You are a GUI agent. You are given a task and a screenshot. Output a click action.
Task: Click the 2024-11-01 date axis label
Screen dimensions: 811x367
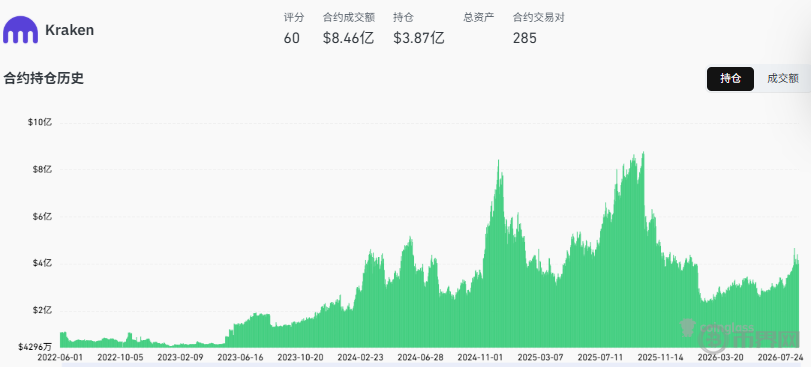(480, 357)
